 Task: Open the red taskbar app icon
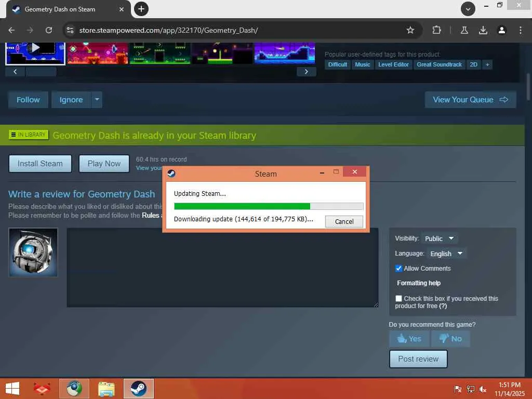[x=42, y=389]
